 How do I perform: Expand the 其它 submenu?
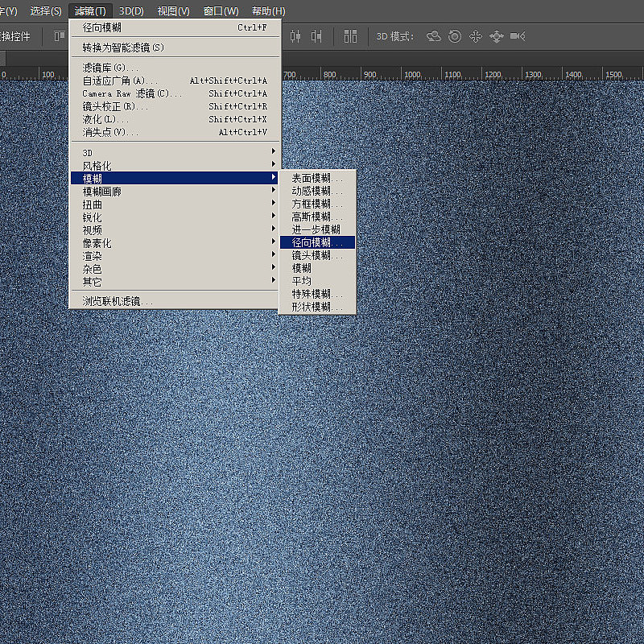click(x=175, y=282)
